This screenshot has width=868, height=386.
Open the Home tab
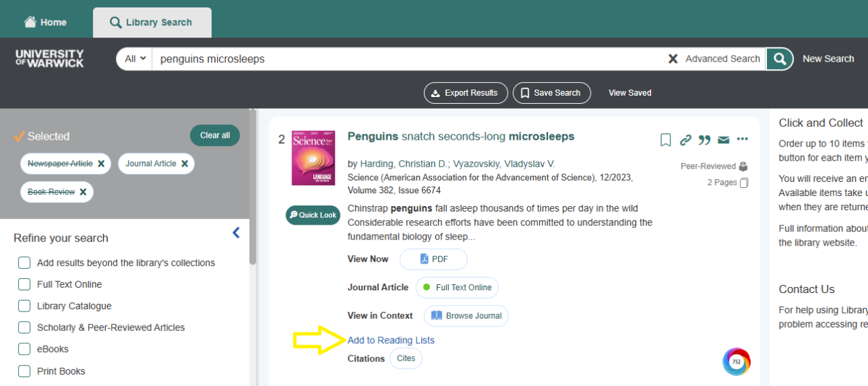point(45,22)
